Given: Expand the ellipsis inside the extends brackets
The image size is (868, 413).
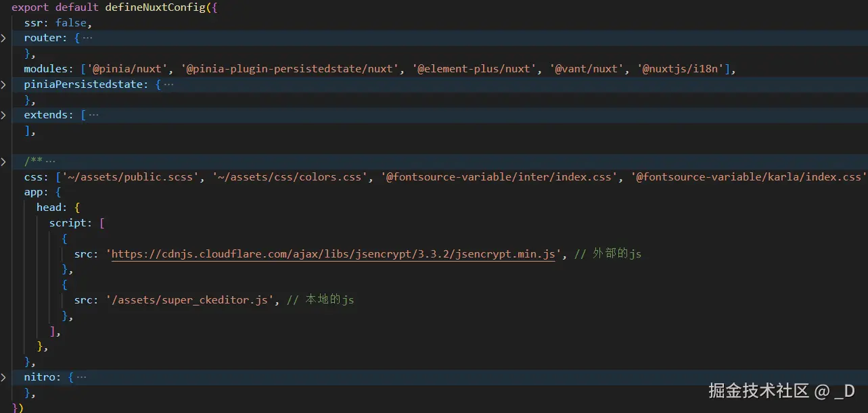Looking at the screenshot, I should pos(93,114).
